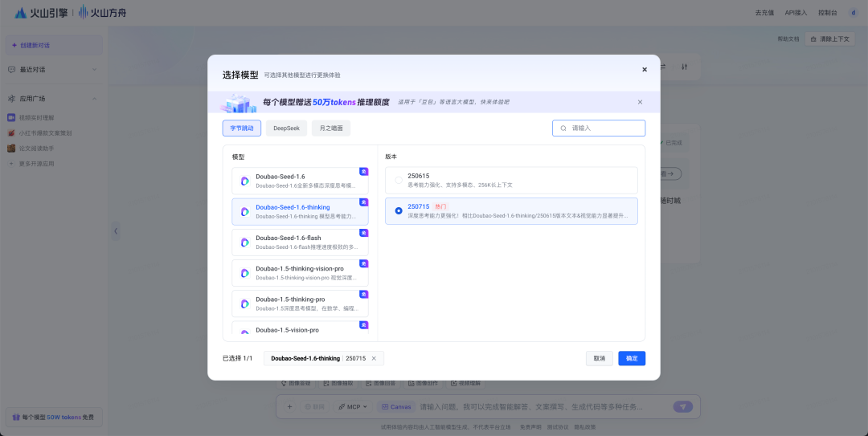Switch to the 字节跳动 provider tab
Viewport: 868px width, 436px height.
[242, 128]
